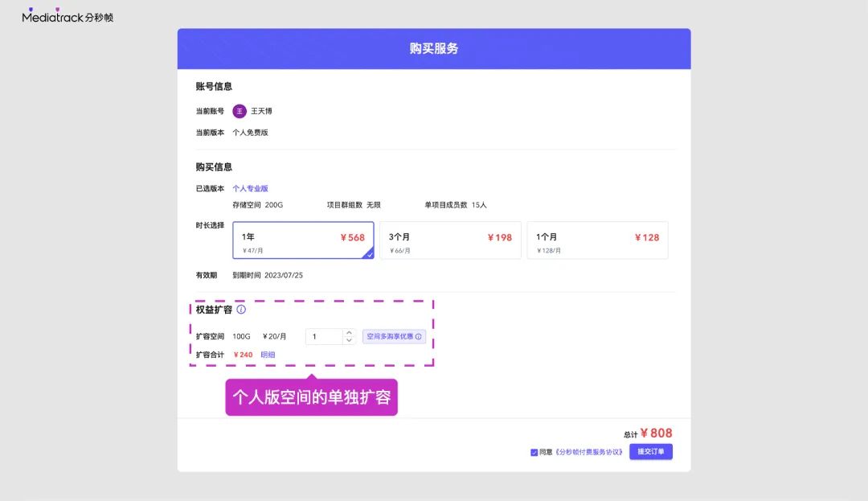The height and width of the screenshot is (501, 868).
Task: Select the 1年 ¥568 duration option
Action: [x=303, y=240]
